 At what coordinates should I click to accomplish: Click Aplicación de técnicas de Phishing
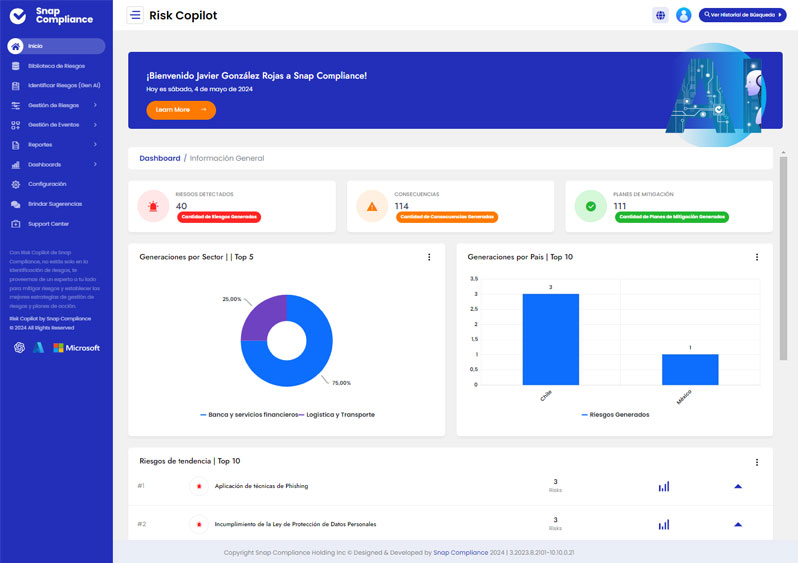pyautogui.click(x=261, y=486)
